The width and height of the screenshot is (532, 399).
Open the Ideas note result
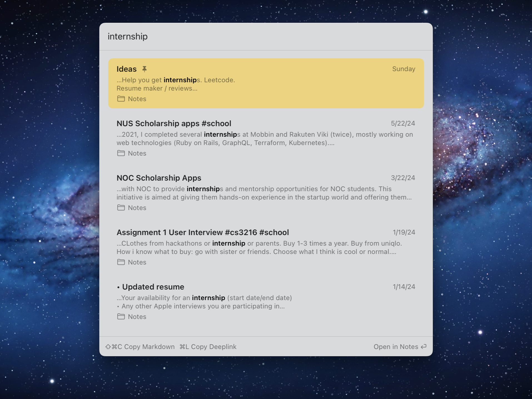tap(266, 83)
